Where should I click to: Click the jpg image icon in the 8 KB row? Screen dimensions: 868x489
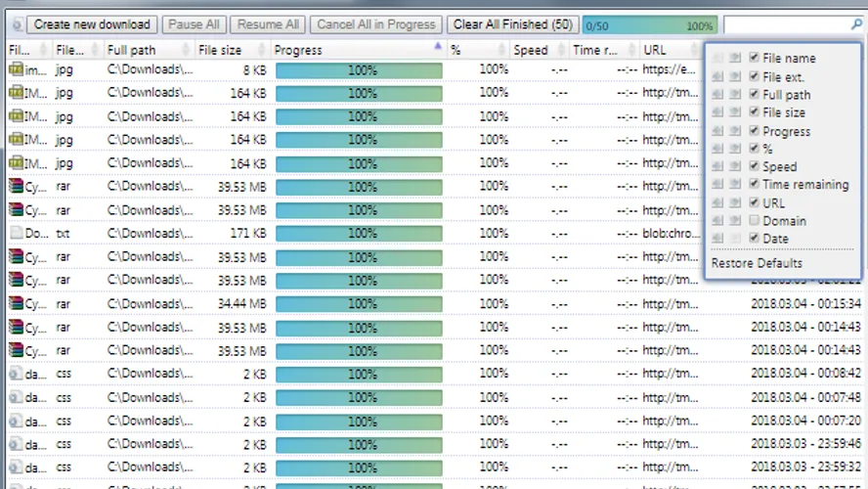tap(16, 69)
